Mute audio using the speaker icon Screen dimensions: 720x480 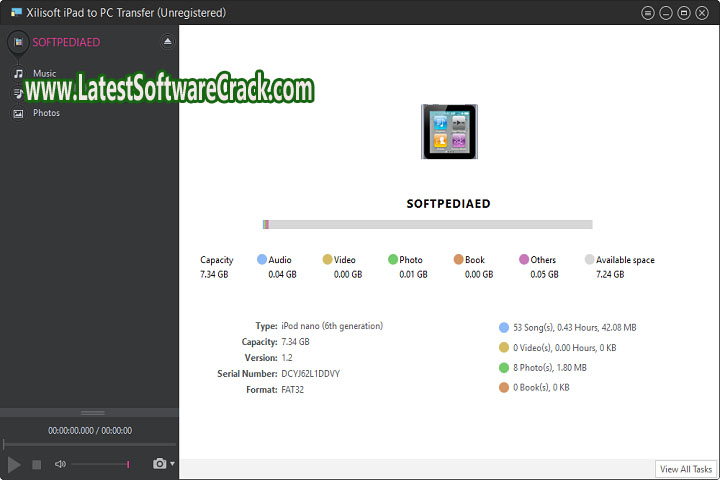(60, 464)
